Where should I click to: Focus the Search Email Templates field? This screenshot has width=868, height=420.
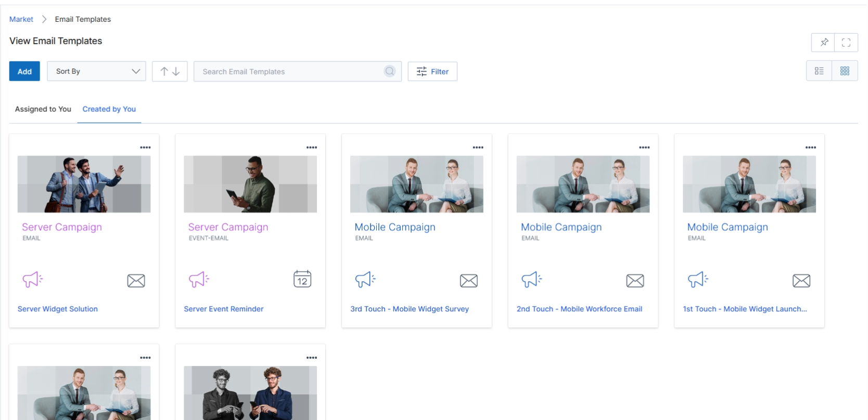298,71
